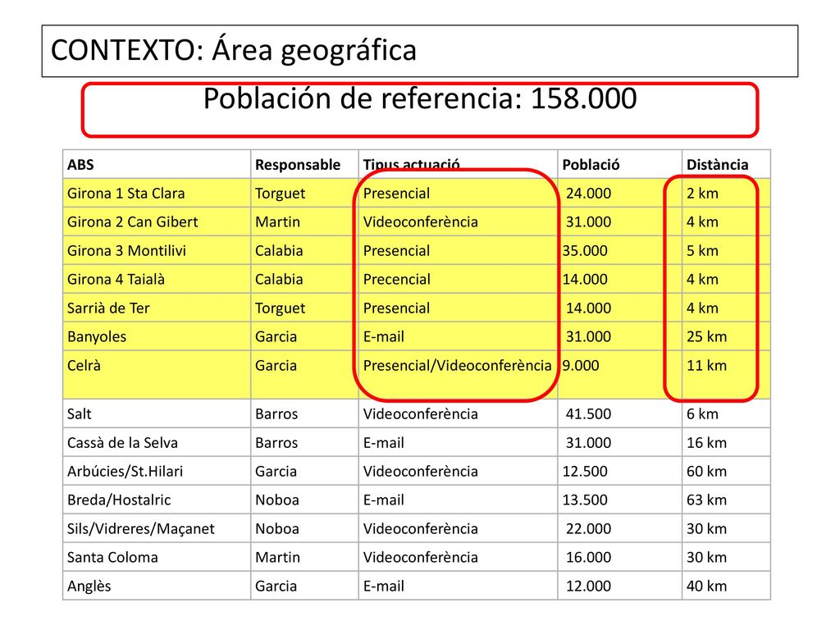Viewport: 840px width, 630px height.
Task: Click the population value 12.500
Action: (585, 471)
